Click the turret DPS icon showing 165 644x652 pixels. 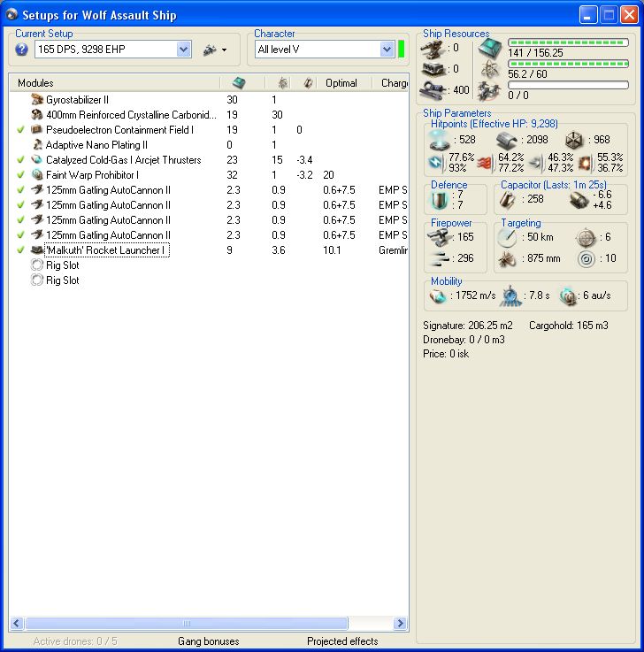[440, 237]
